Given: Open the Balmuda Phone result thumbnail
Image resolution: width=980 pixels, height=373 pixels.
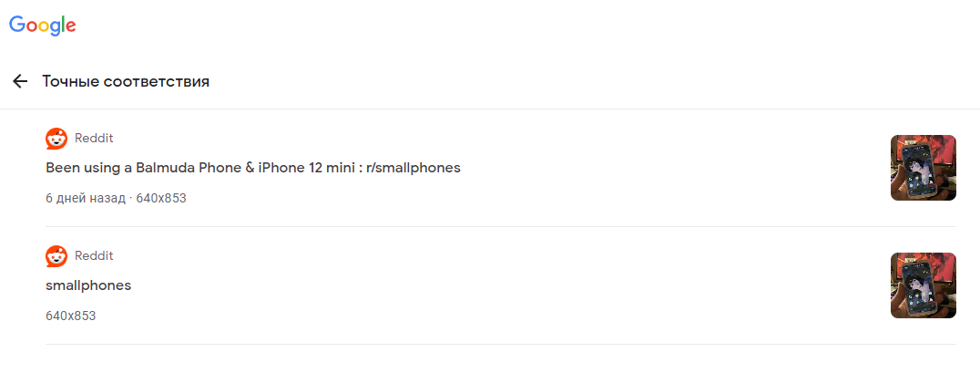Looking at the screenshot, I should 924,168.
